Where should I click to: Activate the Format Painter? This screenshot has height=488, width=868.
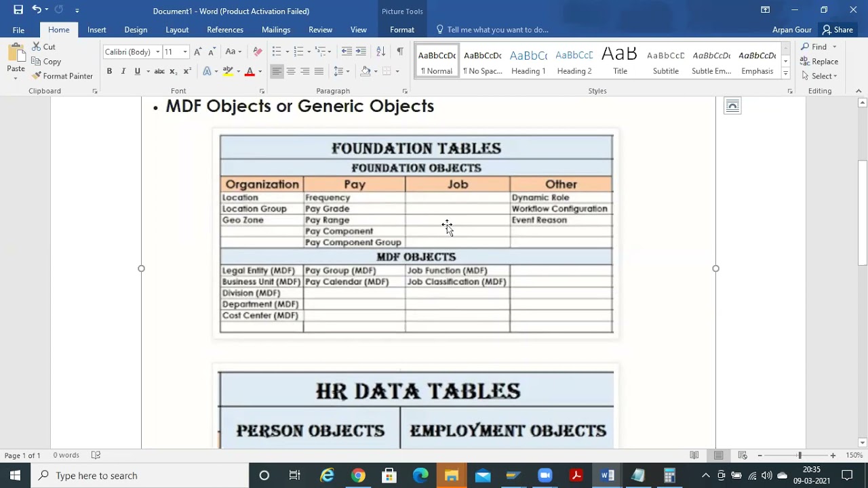(x=62, y=76)
